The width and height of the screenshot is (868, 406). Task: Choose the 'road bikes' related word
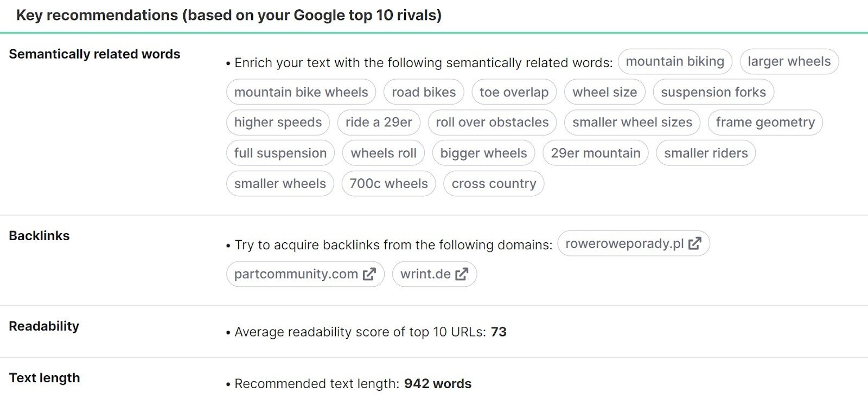tap(424, 92)
